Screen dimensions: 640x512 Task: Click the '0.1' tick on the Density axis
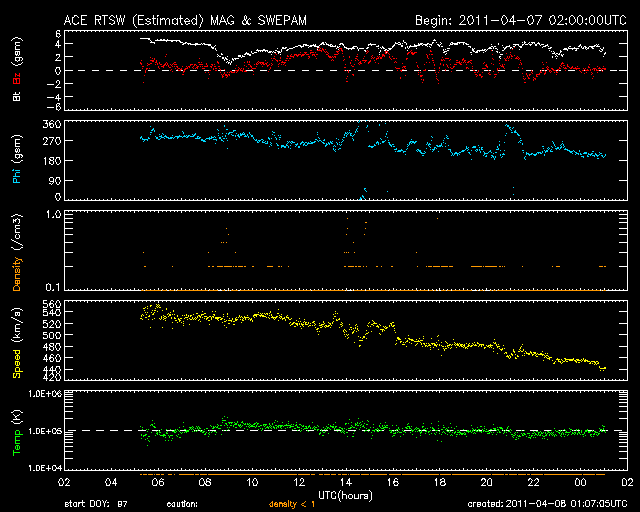click(x=53, y=287)
